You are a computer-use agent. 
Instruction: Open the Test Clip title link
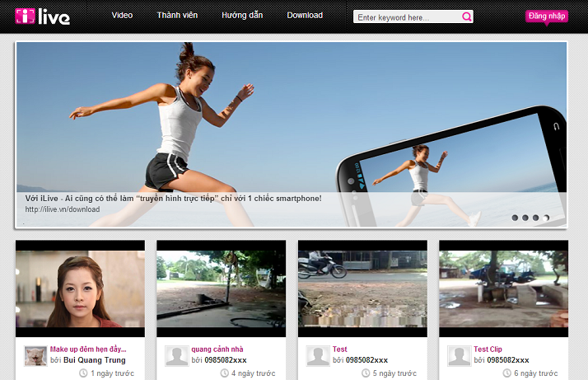(488, 350)
